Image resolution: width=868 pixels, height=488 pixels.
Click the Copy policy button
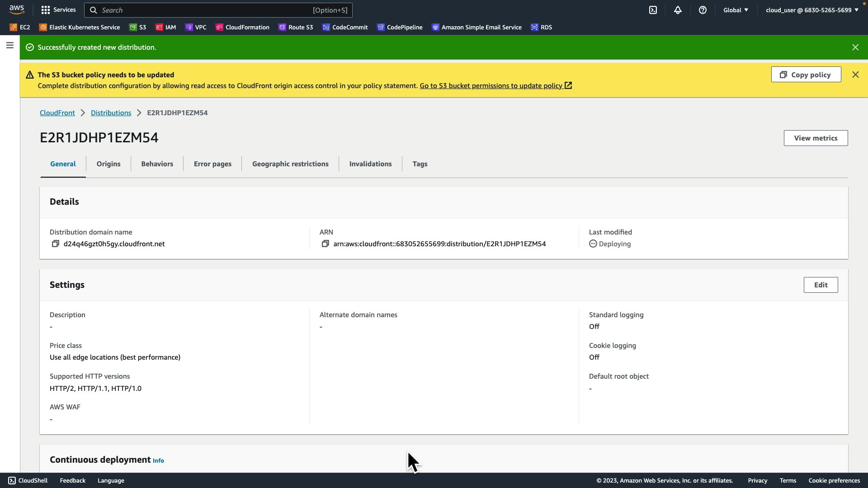806,75
